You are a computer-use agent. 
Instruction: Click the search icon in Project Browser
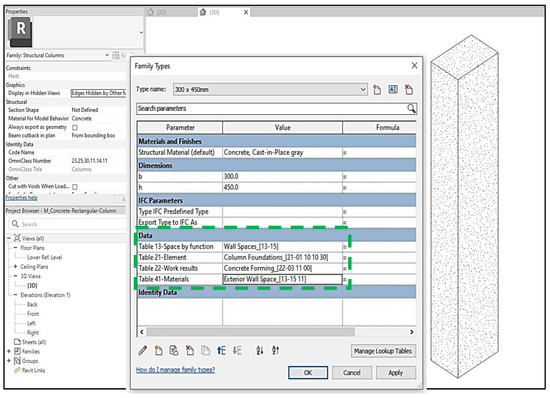pyautogui.click(x=15, y=224)
